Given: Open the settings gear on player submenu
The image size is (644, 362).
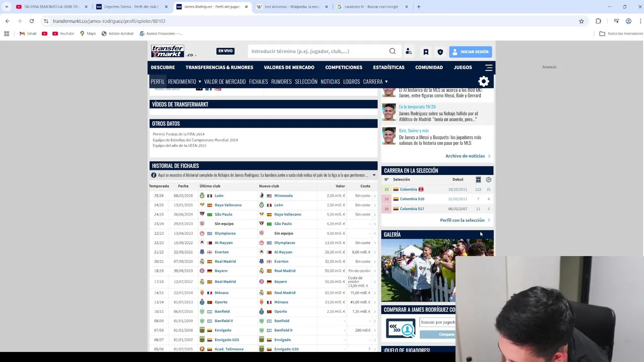Looking at the screenshot, I should coord(484,81).
